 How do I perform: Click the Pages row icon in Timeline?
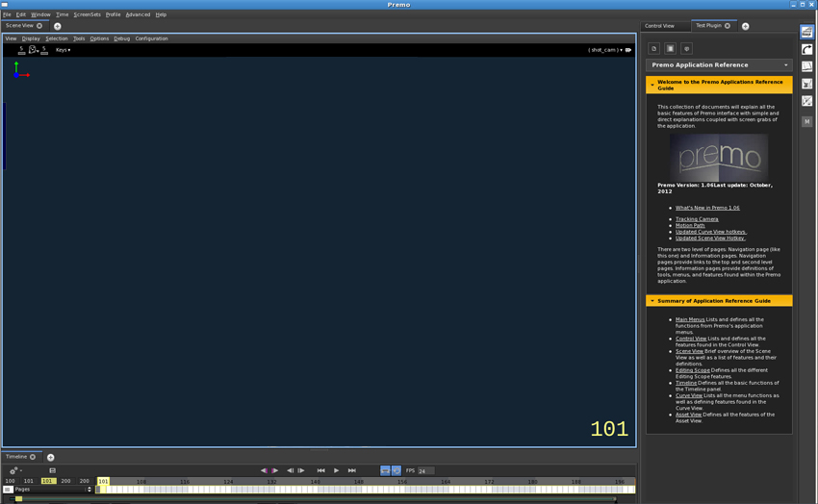point(8,490)
